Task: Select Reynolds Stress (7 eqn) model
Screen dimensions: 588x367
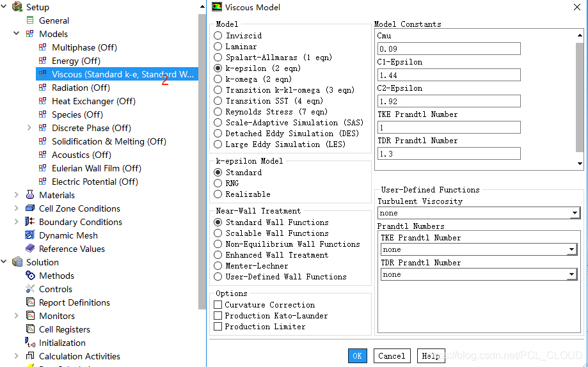Action: pos(218,112)
